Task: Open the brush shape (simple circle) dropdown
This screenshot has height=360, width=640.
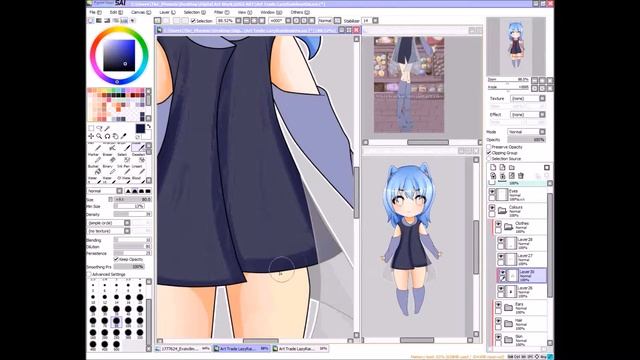Action: (109, 223)
